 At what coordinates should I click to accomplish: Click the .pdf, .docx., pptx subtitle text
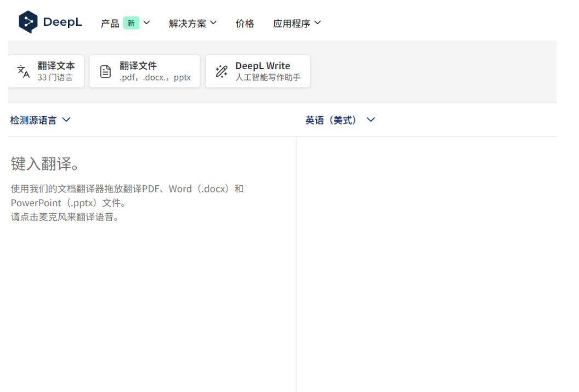coord(155,77)
